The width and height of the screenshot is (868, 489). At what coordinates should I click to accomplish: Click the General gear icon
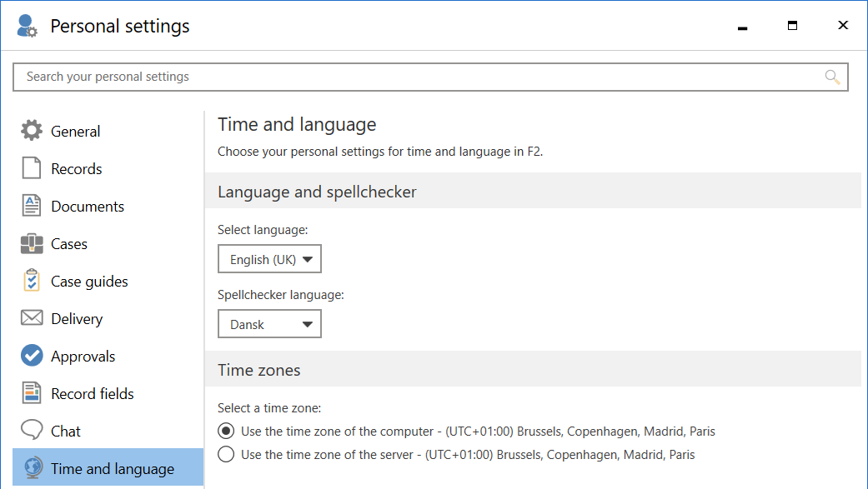32,131
